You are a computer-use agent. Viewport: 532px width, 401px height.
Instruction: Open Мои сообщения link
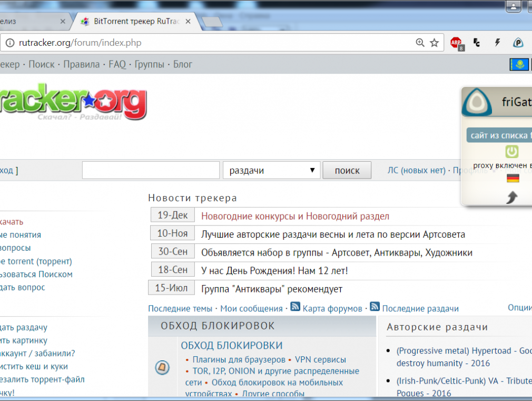point(251,308)
